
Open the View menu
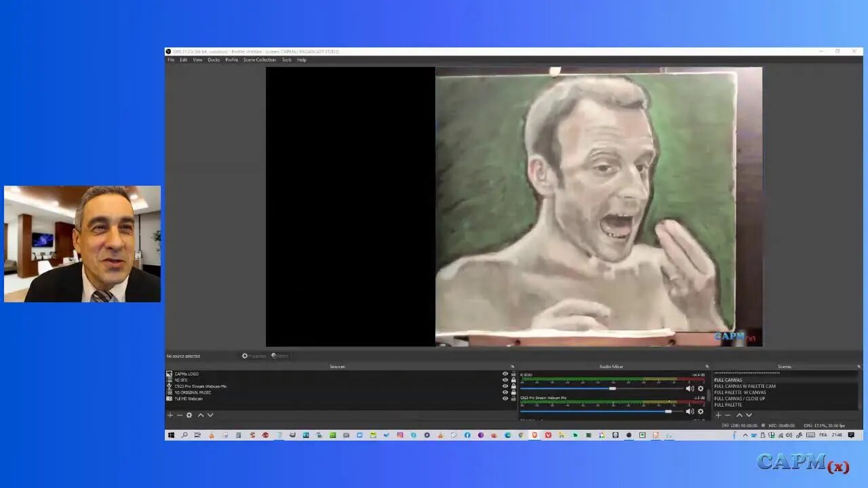[x=197, y=60]
